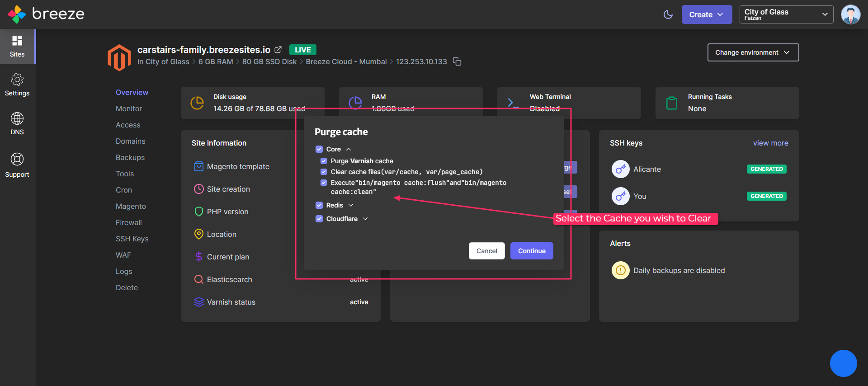Open the SSH Keys menu item
This screenshot has height=386, width=868.
click(x=132, y=239)
